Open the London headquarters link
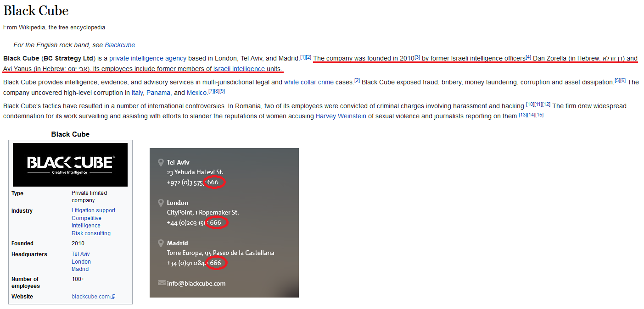 tap(81, 262)
